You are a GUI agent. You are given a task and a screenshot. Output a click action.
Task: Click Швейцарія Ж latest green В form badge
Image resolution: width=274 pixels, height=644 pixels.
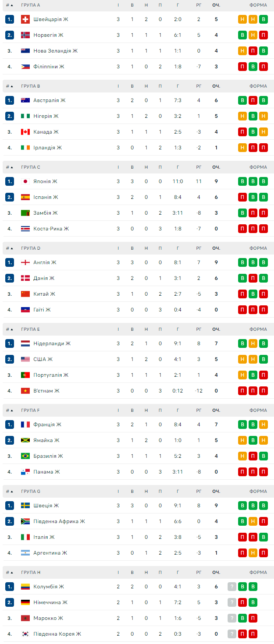263,19
